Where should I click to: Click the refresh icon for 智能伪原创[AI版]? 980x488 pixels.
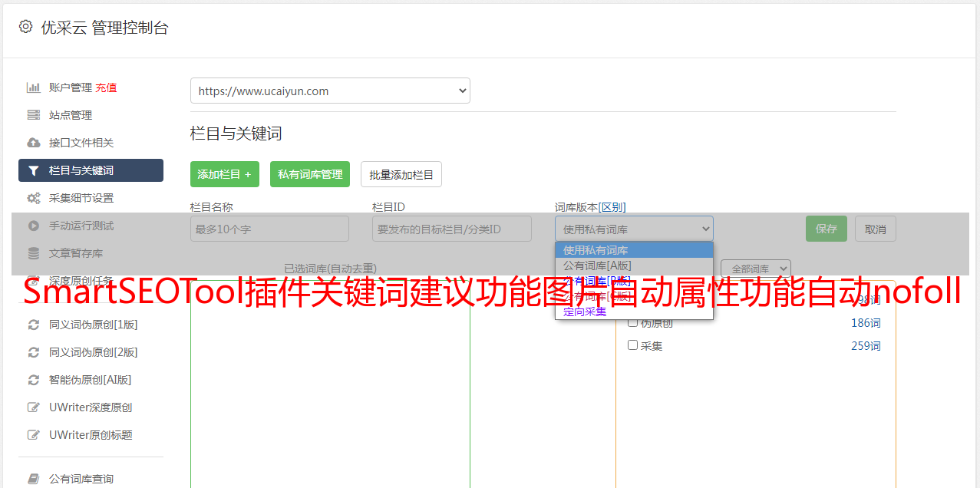click(34, 380)
